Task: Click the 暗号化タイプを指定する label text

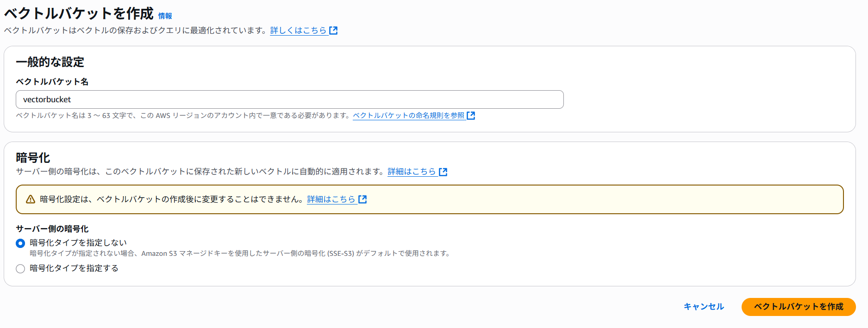Action: 74,268
